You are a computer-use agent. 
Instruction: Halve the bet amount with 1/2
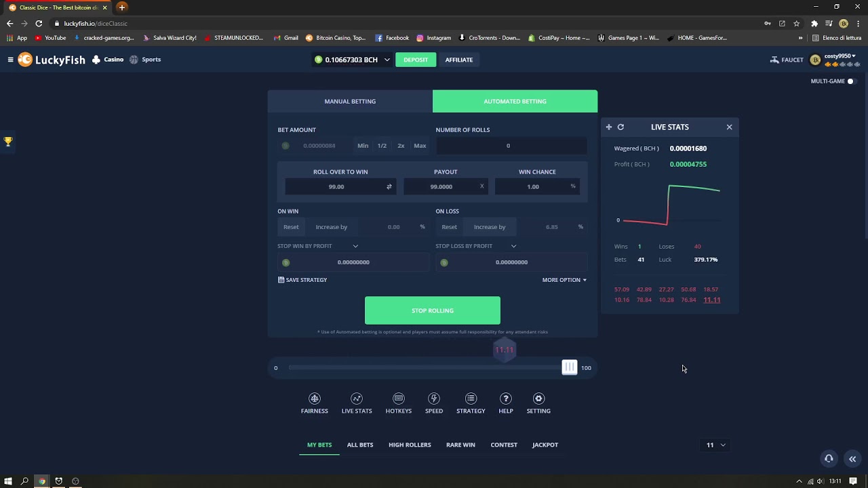(x=382, y=146)
